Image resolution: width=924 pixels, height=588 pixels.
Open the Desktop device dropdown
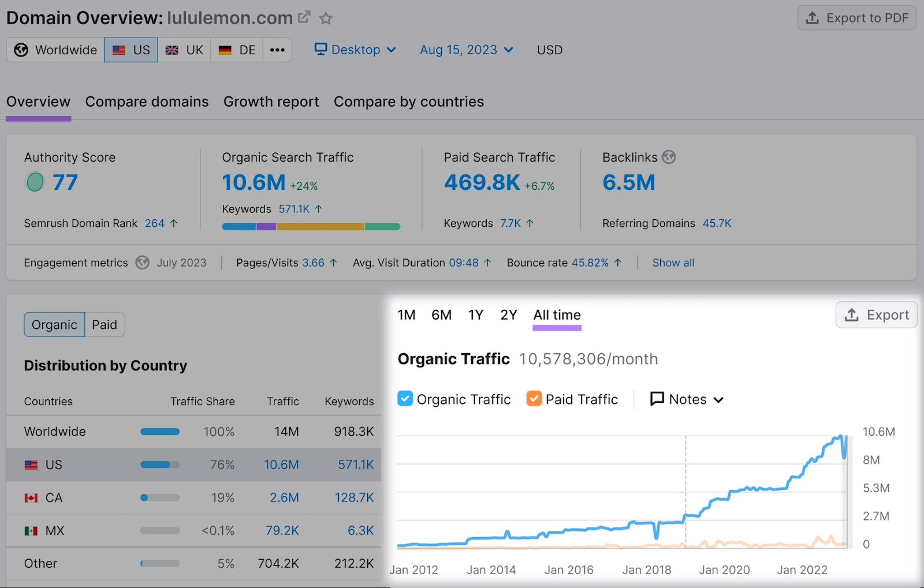pyautogui.click(x=355, y=50)
